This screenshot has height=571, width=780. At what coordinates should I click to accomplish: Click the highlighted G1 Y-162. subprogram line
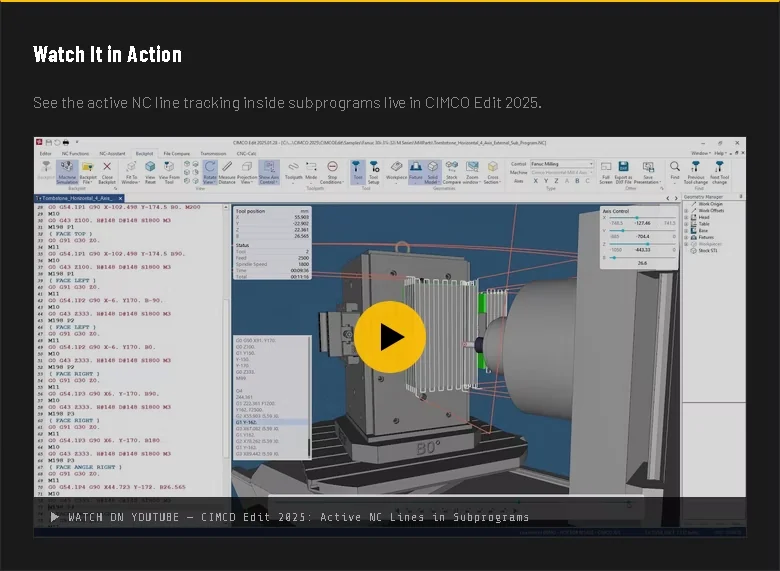pos(271,422)
